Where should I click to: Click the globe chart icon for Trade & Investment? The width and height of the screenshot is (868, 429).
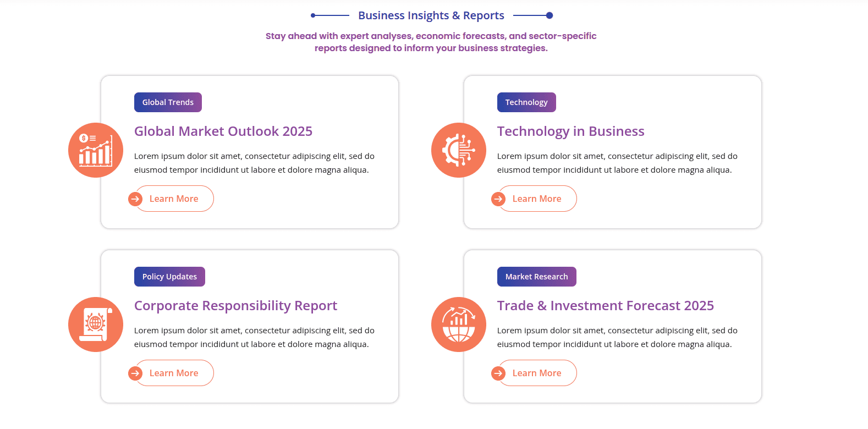(x=459, y=324)
